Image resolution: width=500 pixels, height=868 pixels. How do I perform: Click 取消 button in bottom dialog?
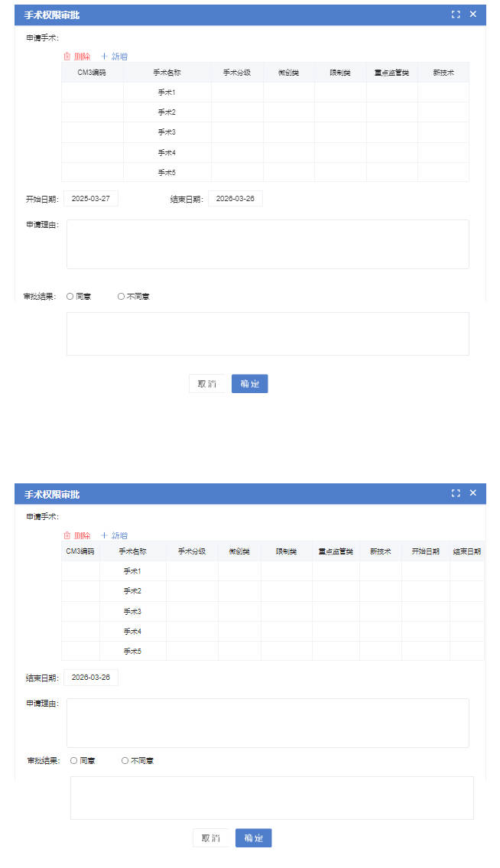211,837
